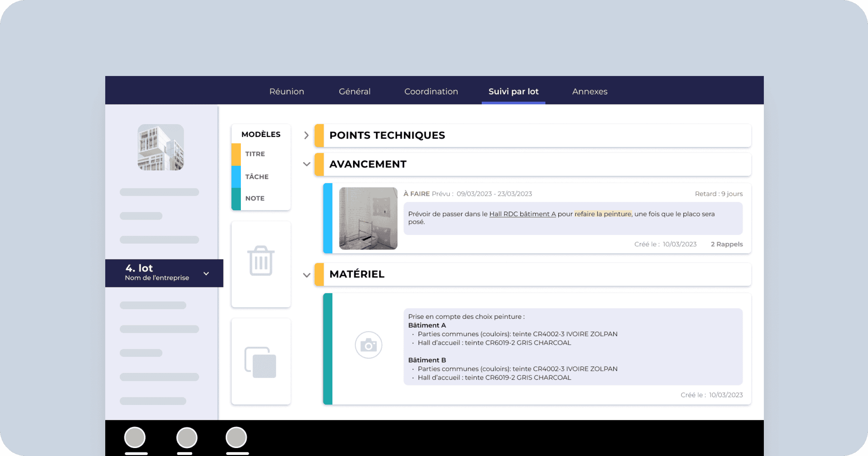Open the task photo thumbnail
868x456 pixels.
[x=368, y=218]
